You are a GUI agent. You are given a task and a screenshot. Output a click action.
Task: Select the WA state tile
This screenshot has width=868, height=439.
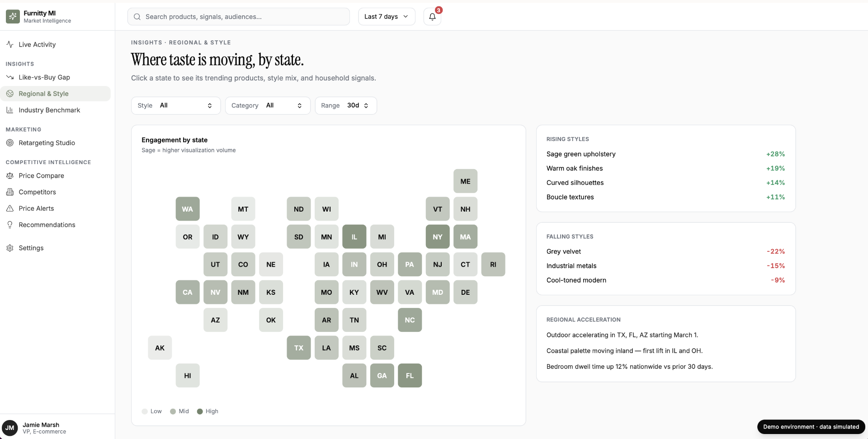coord(188,209)
